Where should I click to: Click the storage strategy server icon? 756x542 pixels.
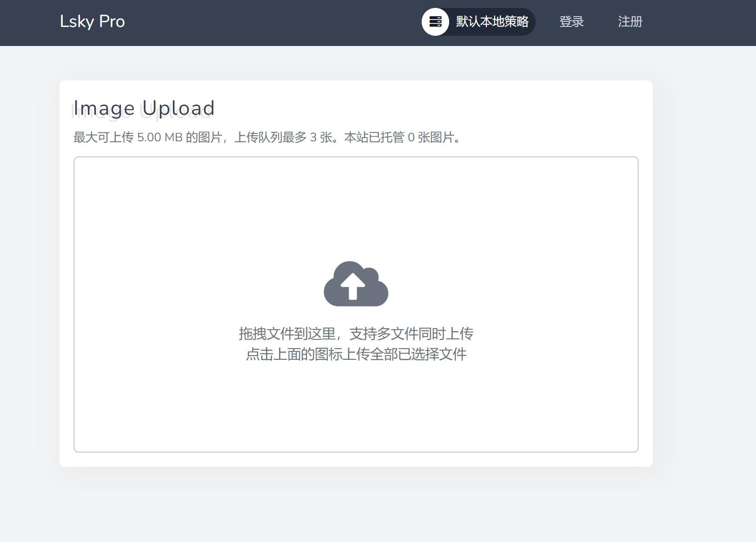pyautogui.click(x=435, y=22)
